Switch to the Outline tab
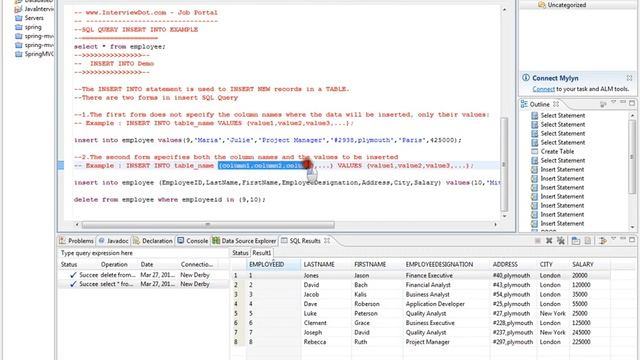Image resolution: width=640 pixels, height=360 pixels. click(x=539, y=104)
